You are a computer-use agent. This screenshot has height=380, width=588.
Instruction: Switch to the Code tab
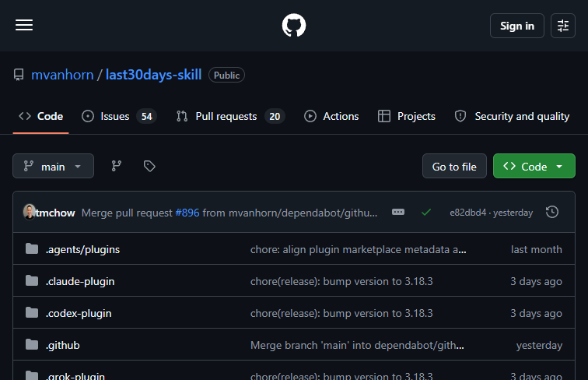click(41, 116)
